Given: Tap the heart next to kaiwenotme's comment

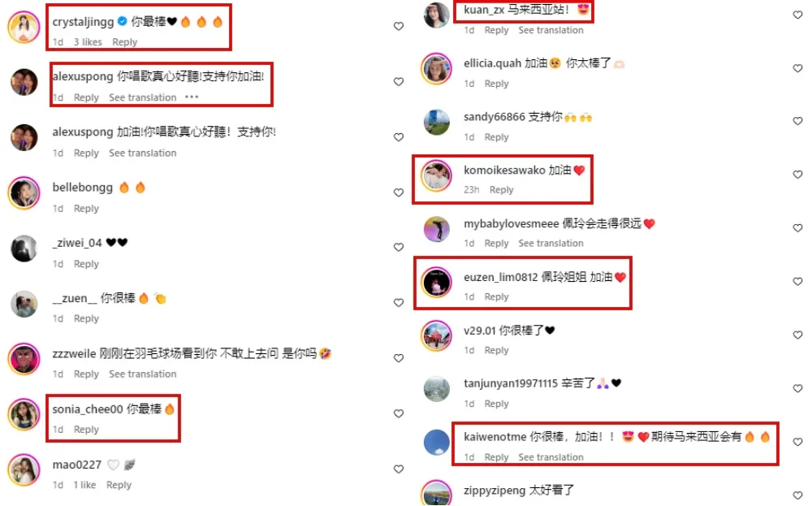Looking at the screenshot, I should (797, 442).
